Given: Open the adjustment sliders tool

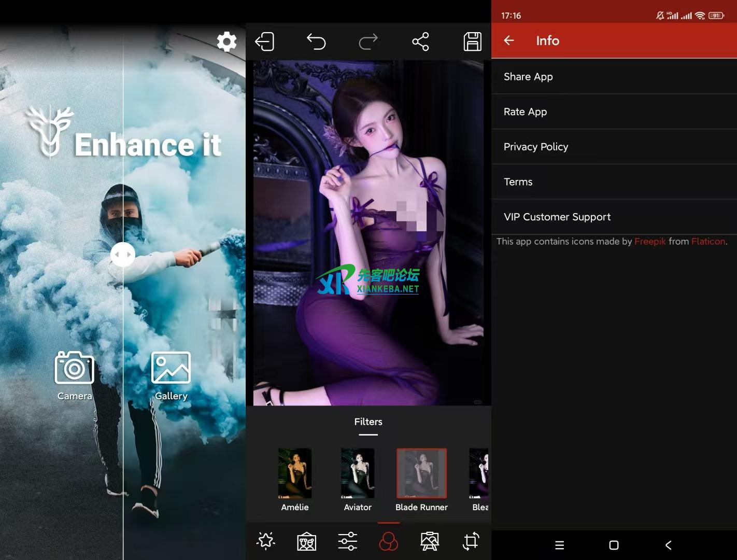Looking at the screenshot, I should (347, 541).
